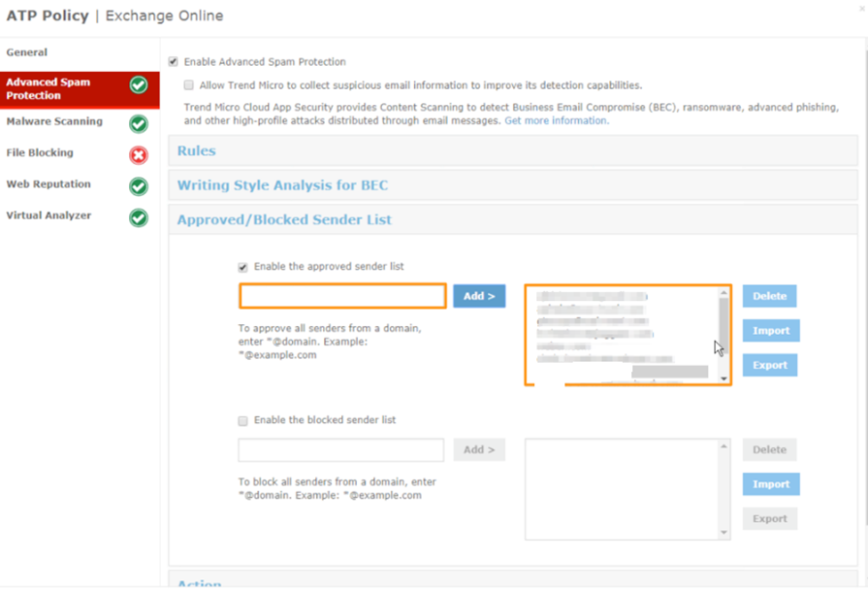
Task: Uncheck Enable the approved sender list
Action: point(243,267)
